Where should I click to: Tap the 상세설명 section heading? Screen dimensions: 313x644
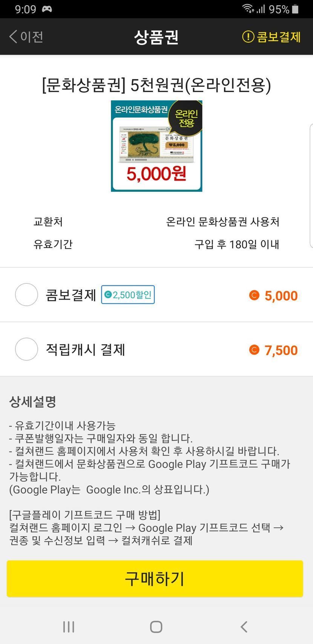33,401
